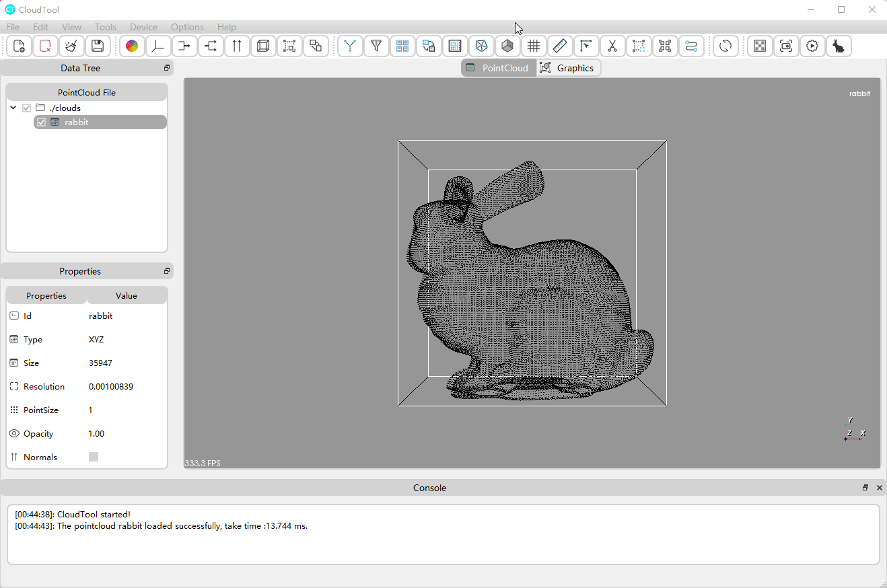Click the bounding box cube icon

click(263, 46)
